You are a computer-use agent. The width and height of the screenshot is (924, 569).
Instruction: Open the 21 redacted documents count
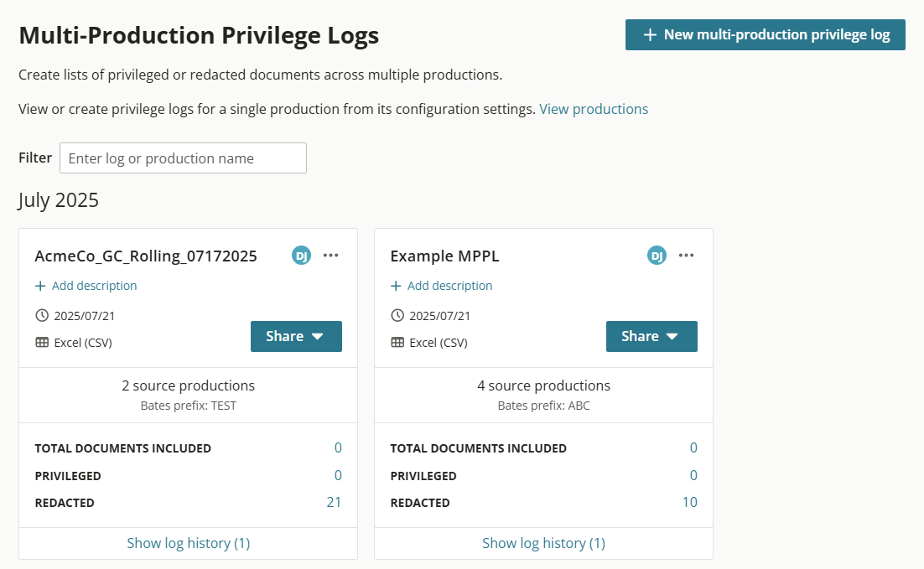pyautogui.click(x=334, y=503)
